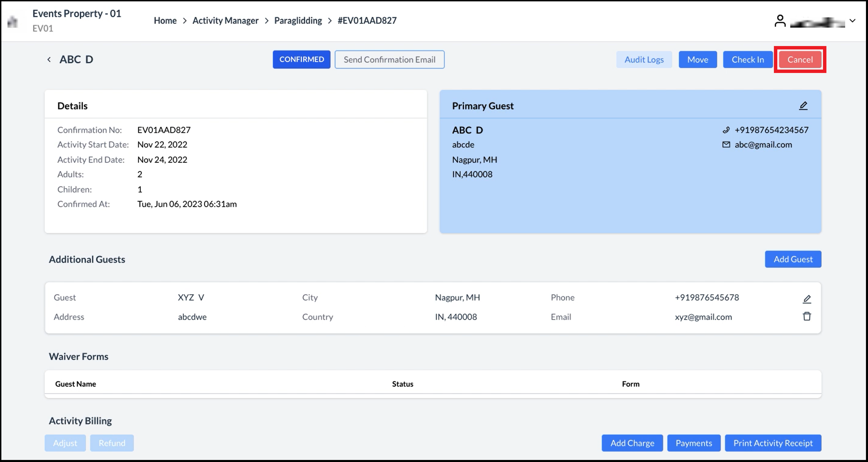The height and width of the screenshot is (462, 868).
Task: Add a charge to activity billing
Action: 632,443
